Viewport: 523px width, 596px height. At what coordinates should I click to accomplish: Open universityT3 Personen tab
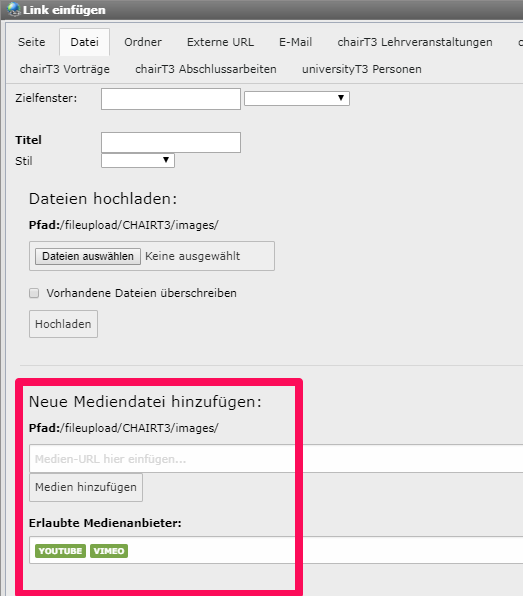tap(362, 69)
